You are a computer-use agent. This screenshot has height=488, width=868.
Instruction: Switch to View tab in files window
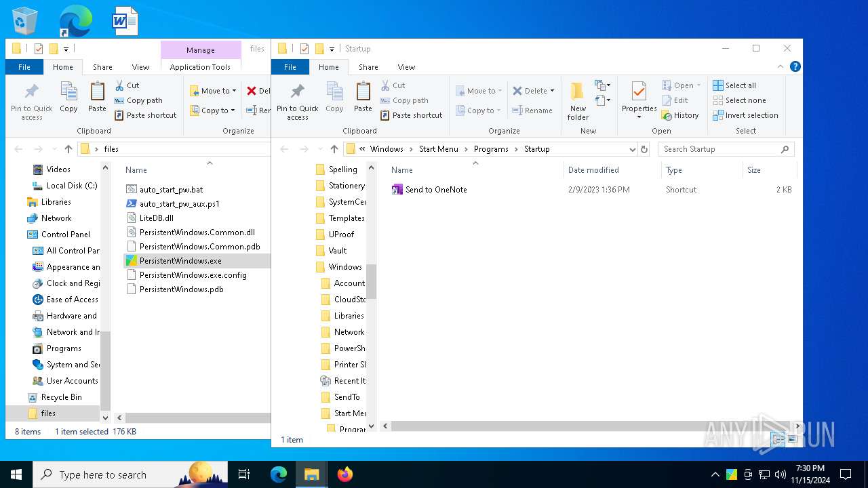140,67
